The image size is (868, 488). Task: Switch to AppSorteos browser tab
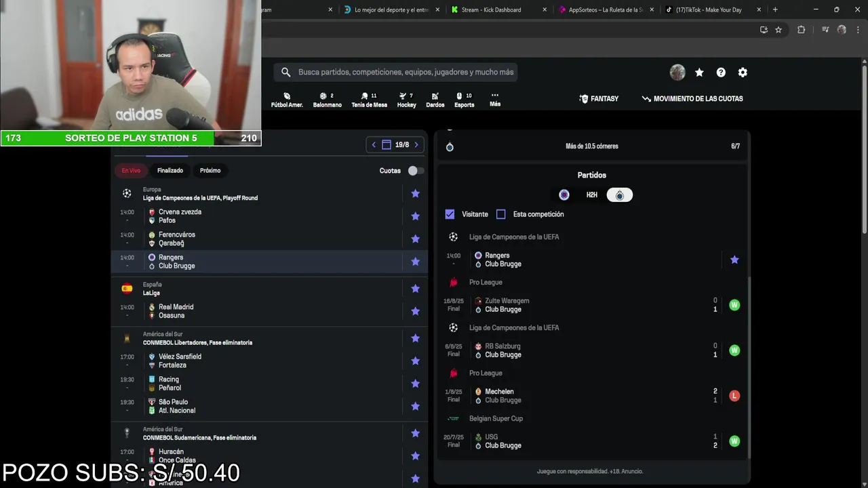tap(605, 9)
